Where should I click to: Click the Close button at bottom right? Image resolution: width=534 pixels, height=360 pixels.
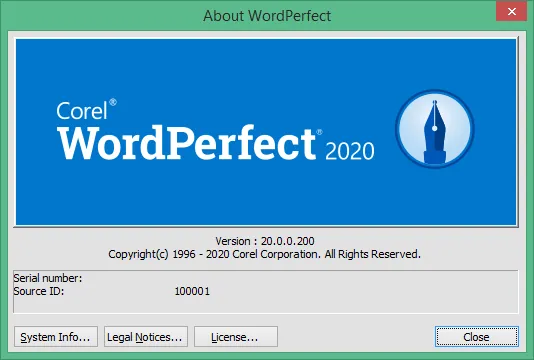tap(477, 336)
